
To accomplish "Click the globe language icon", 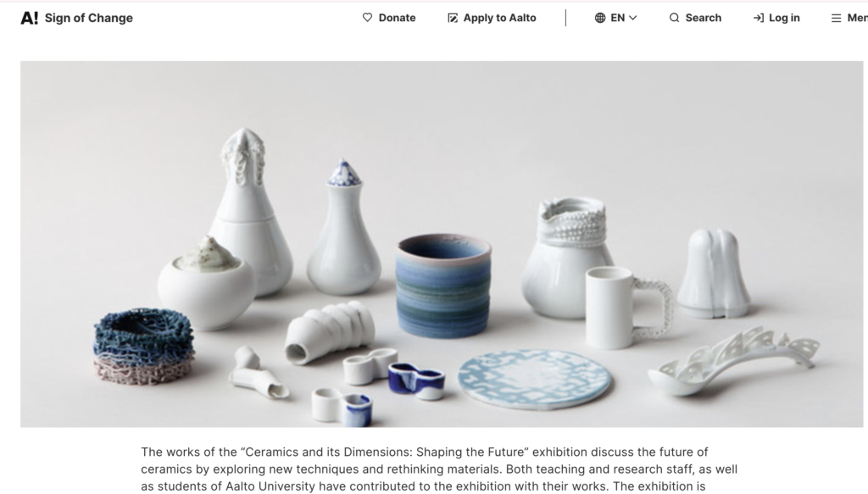I will tap(600, 18).
